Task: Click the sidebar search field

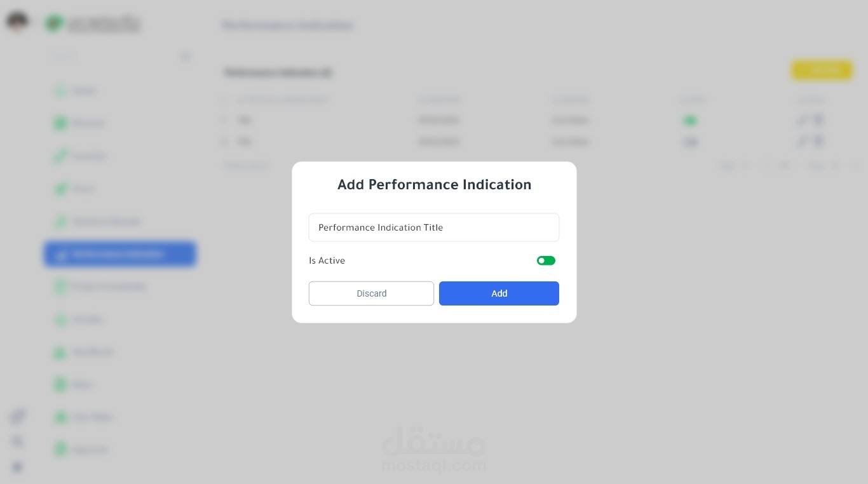Action: click(x=108, y=57)
